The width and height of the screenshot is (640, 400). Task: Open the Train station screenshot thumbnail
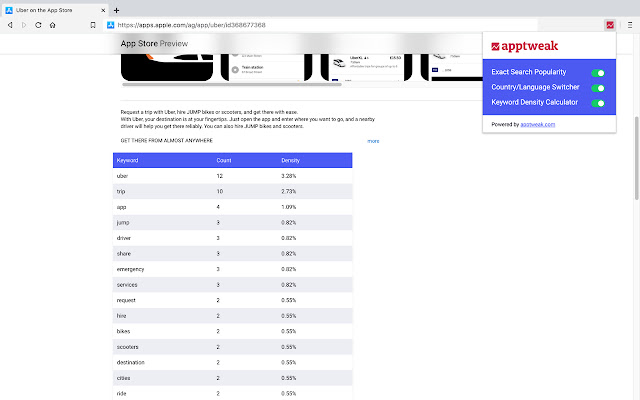tap(266, 67)
